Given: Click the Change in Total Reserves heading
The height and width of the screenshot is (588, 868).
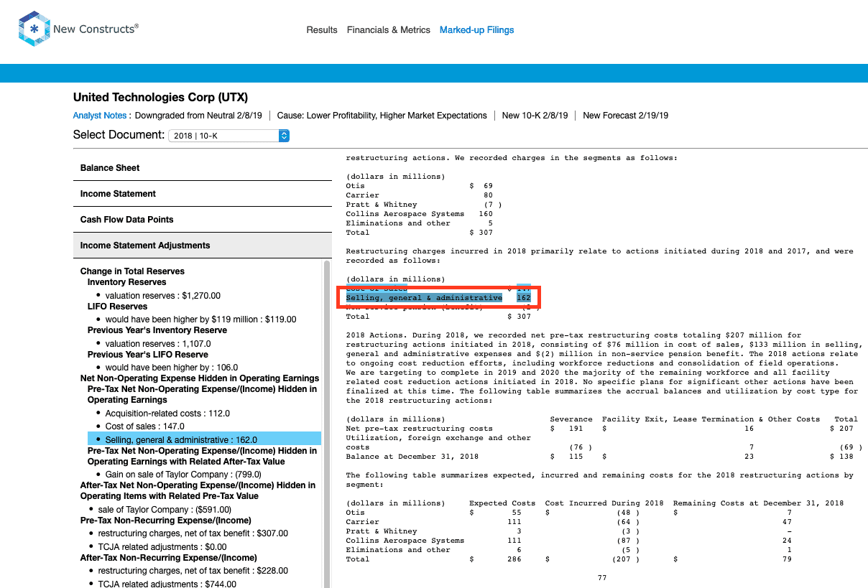Looking at the screenshot, I should click(x=132, y=271).
